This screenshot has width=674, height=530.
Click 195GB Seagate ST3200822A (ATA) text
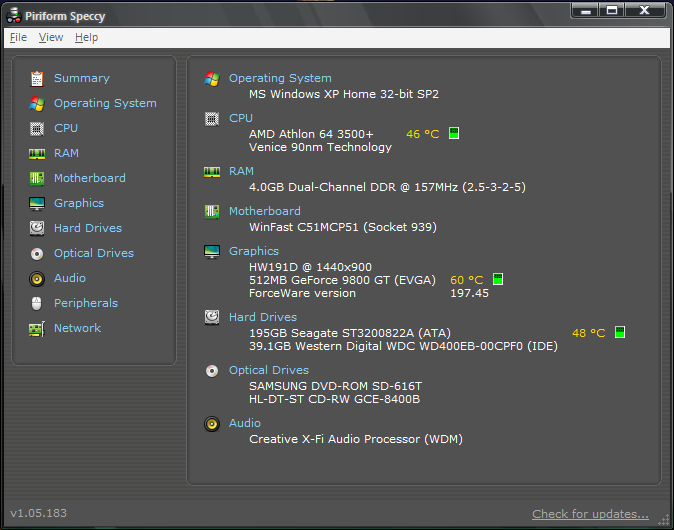click(350, 333)
